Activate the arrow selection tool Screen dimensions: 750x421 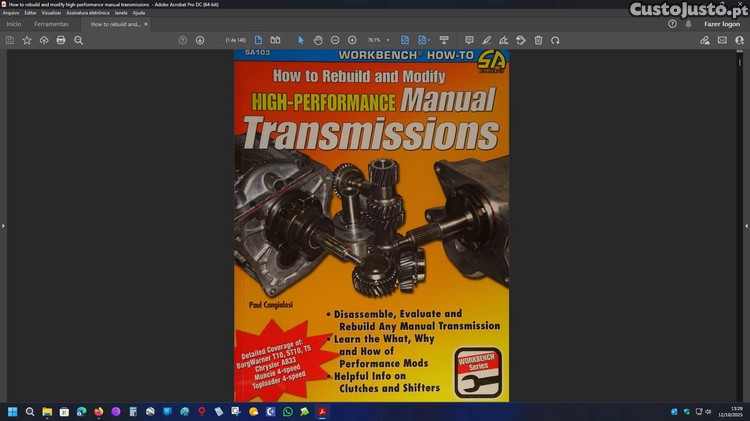click(x=300, y=40)
